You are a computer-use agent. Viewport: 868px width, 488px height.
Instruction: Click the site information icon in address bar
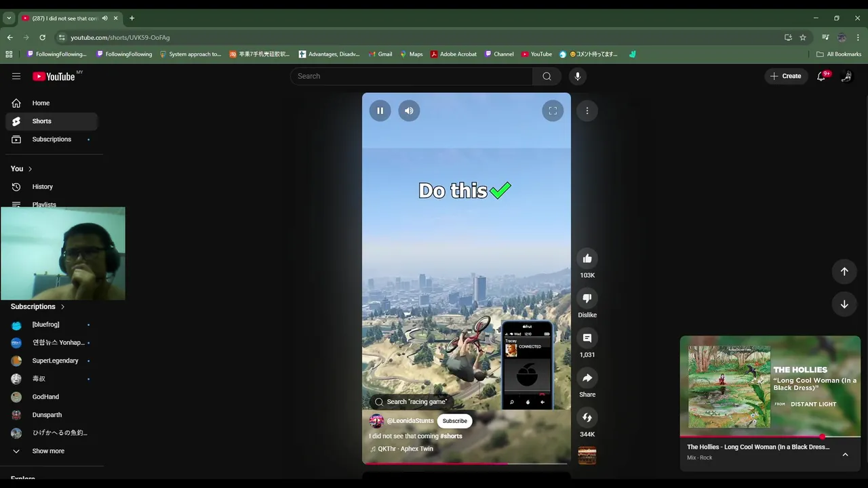[62, 37]
